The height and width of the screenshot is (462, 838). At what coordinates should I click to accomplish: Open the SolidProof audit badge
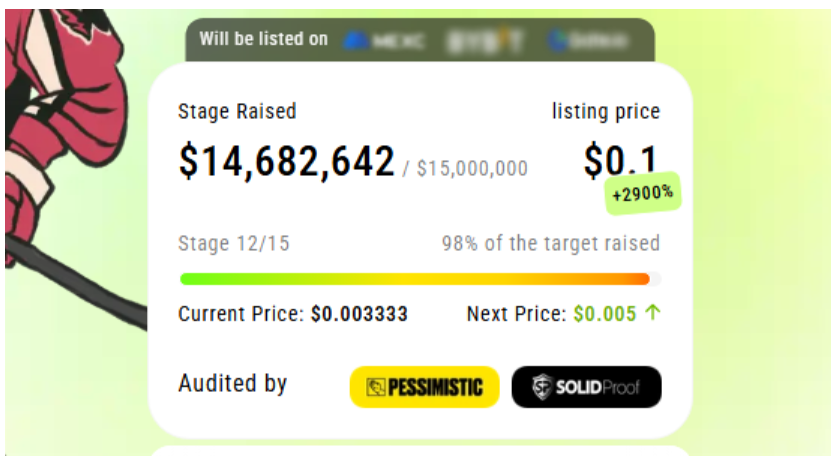pyautogui.click(x=586, y=387)
